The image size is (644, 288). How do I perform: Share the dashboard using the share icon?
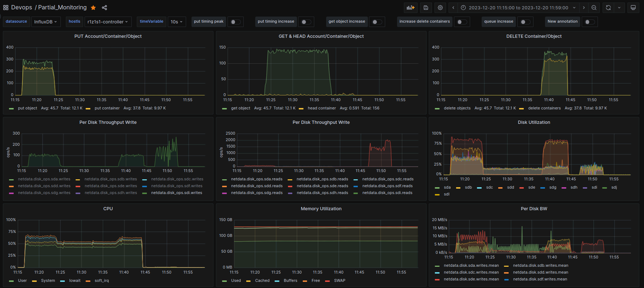coord(104,8)
